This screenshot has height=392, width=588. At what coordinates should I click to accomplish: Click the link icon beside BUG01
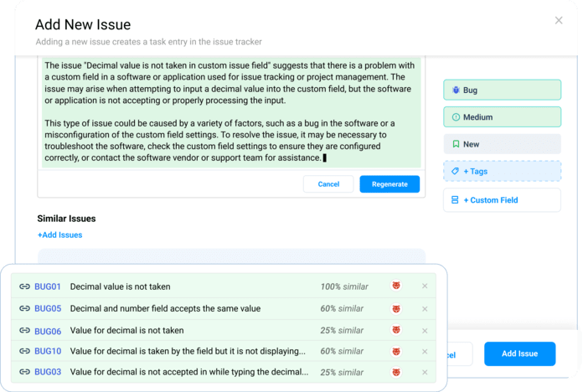(25, 286)
